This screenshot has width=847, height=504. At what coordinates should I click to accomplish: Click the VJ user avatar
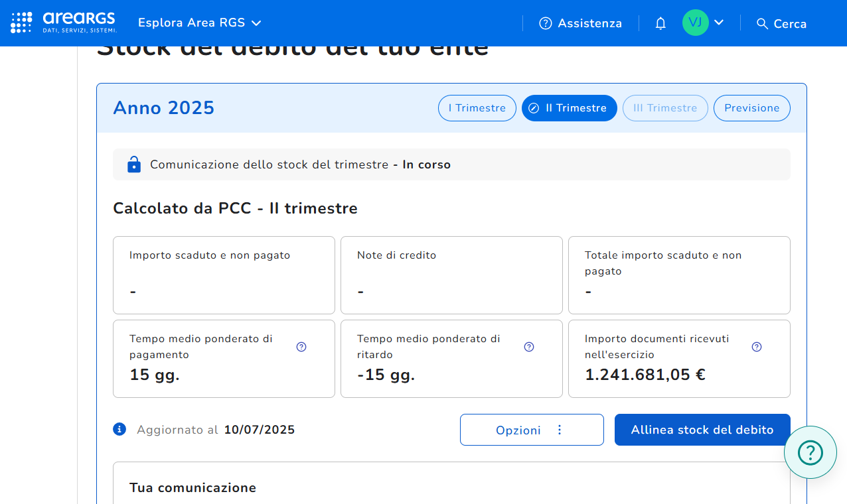695,23
